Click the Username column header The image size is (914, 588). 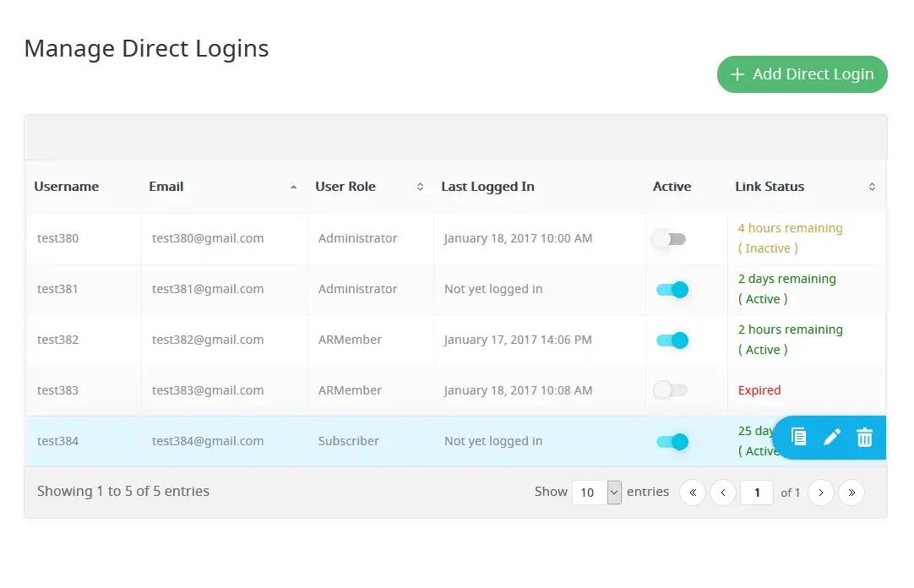(x=66, y=187)
